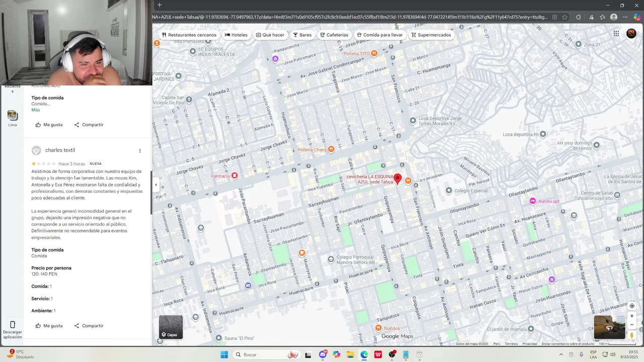Open the Capas layers thumbnail
Image resolution: width=644 pixels, height=362 pixels.
click(171, 327)
